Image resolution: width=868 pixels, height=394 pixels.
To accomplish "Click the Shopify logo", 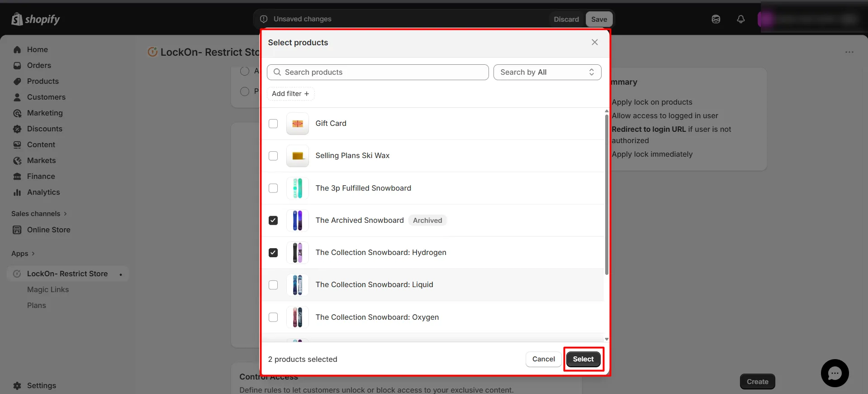I will click(x=35, y=19).
